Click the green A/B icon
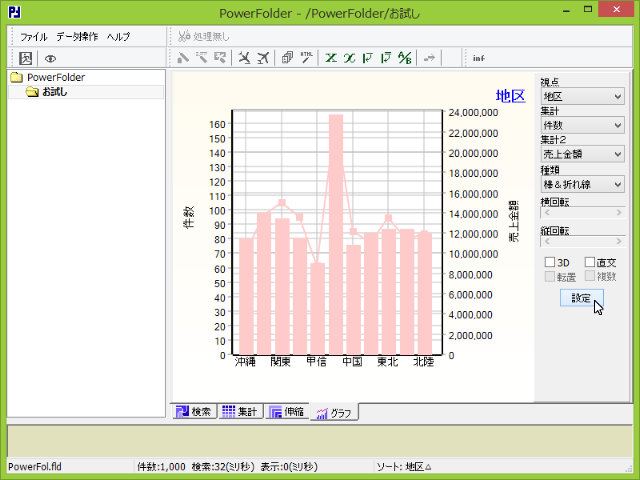The width and height of the screenshot is (640, 480). pos(405,58)
